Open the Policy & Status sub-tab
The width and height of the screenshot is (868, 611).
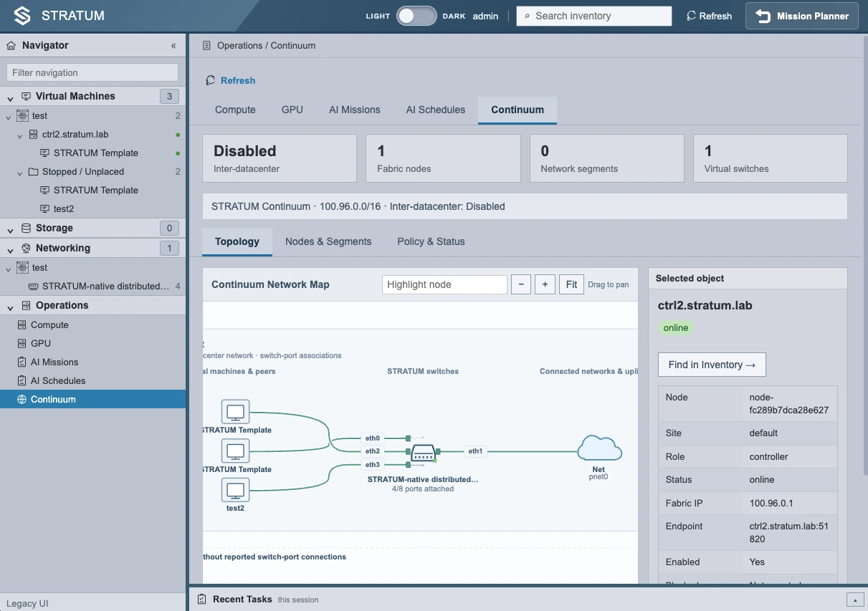(431, 241)
